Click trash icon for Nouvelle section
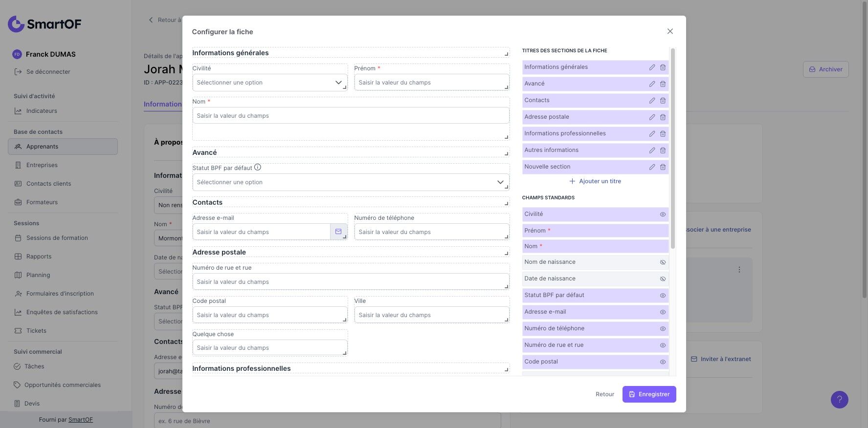 [x=663, y=167]
